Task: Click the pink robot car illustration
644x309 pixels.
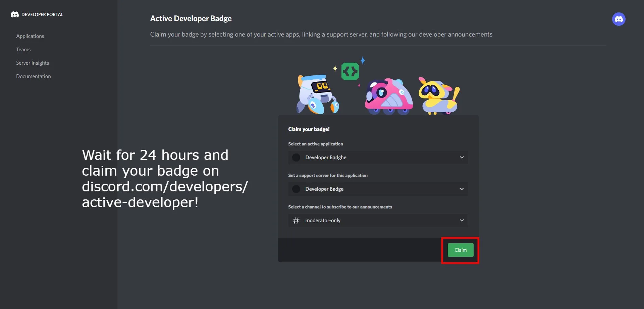Action: [x=389, y=97]
